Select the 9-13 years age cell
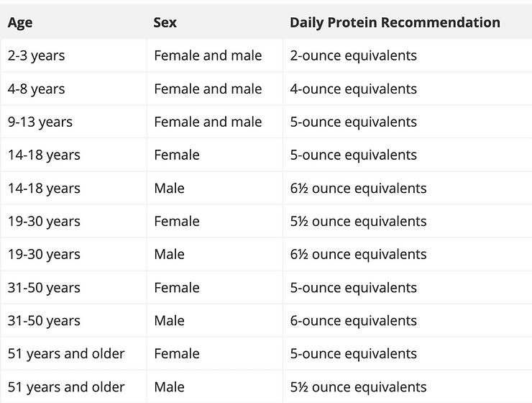Image resolution: width=532 pixels, height=403 pixels. coord(40,122)
